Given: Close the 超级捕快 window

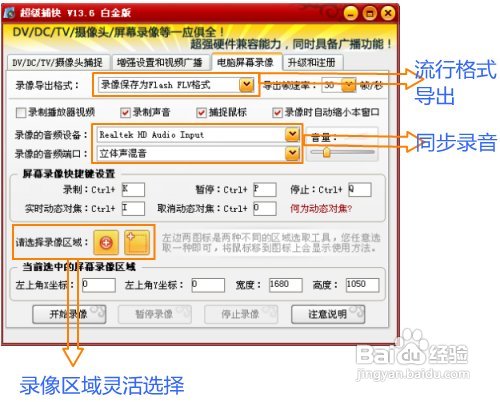Looking at the screenshot, I should click(x=388, y=13).
